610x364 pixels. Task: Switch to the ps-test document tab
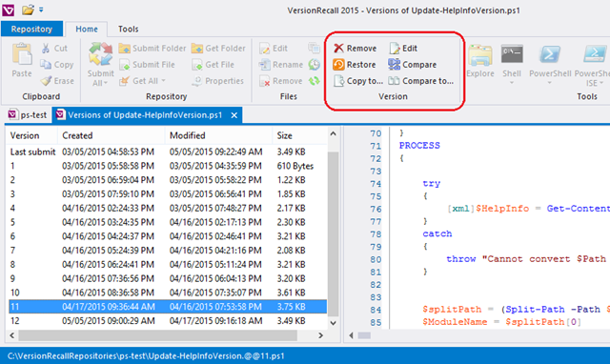point(28,115)
